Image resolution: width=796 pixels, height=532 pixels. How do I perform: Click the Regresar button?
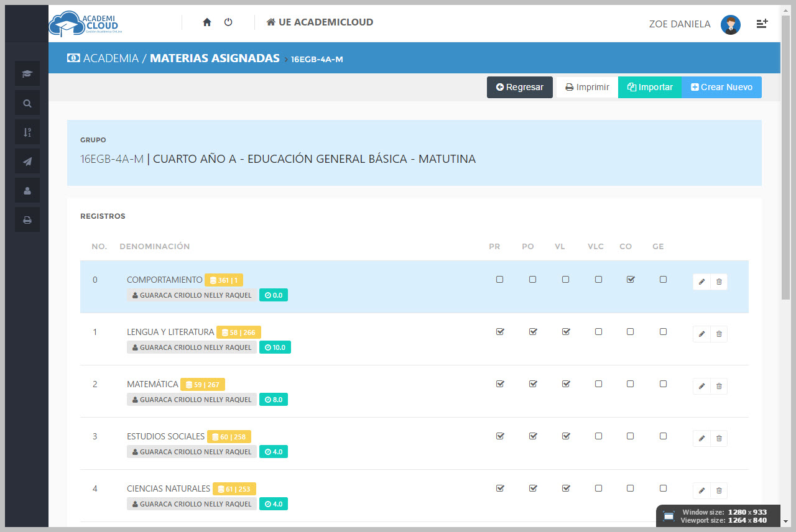coord(520,88)
